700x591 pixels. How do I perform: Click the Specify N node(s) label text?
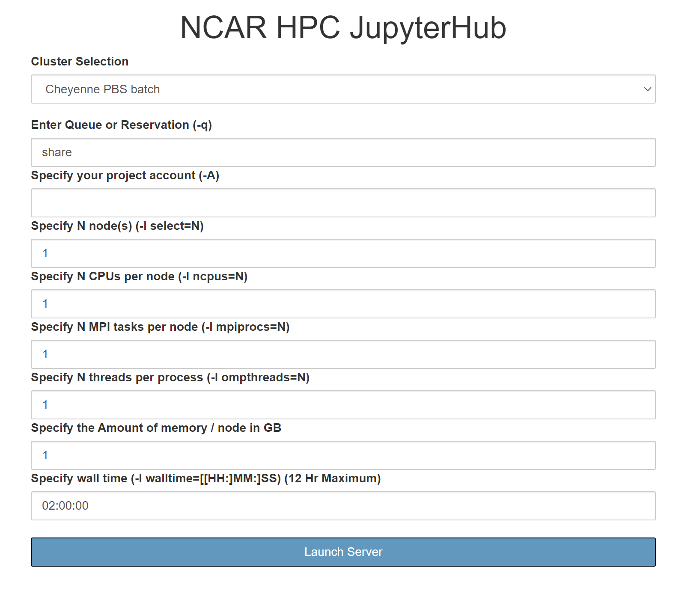pos(117,226)
